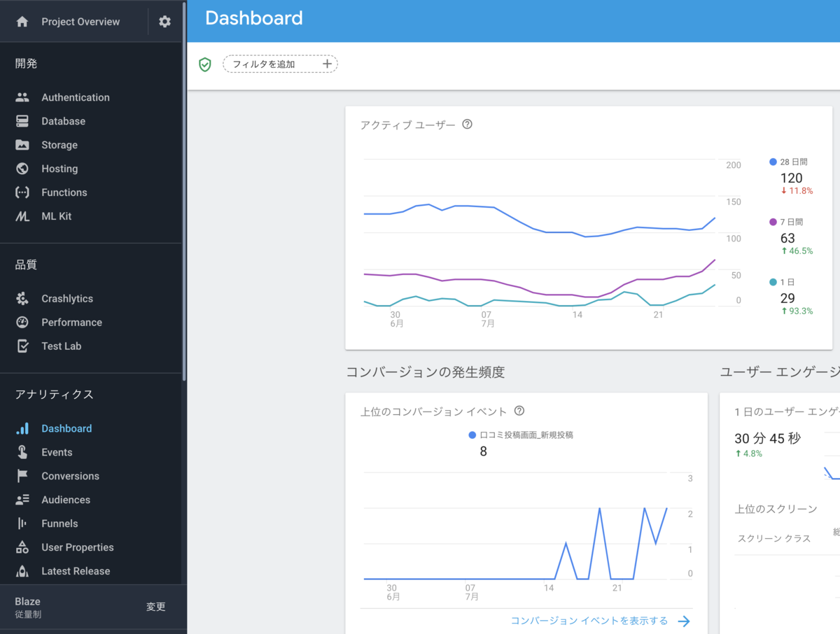The image size is (840, 634).
Task: Click the Funnels icon
Action: [x=22, y=523]
